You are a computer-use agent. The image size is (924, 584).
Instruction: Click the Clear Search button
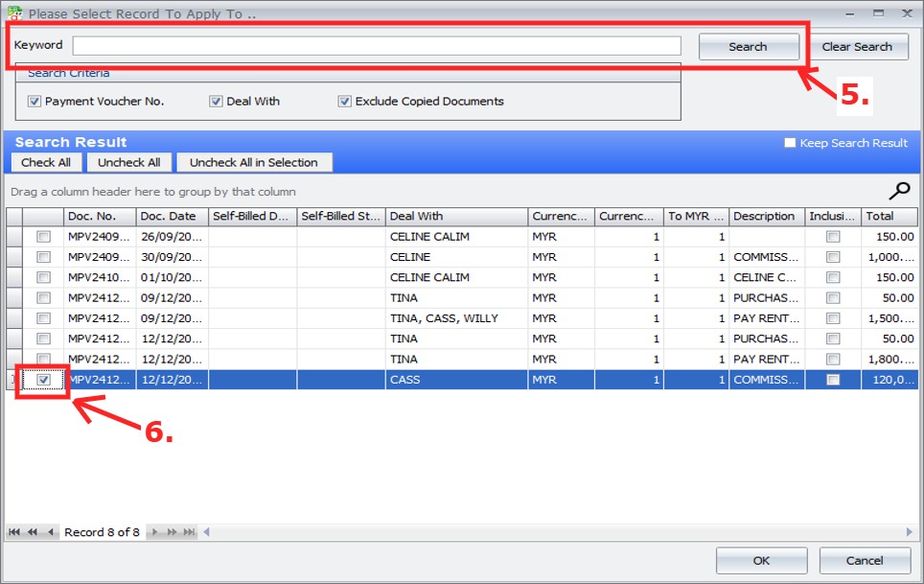857,47
